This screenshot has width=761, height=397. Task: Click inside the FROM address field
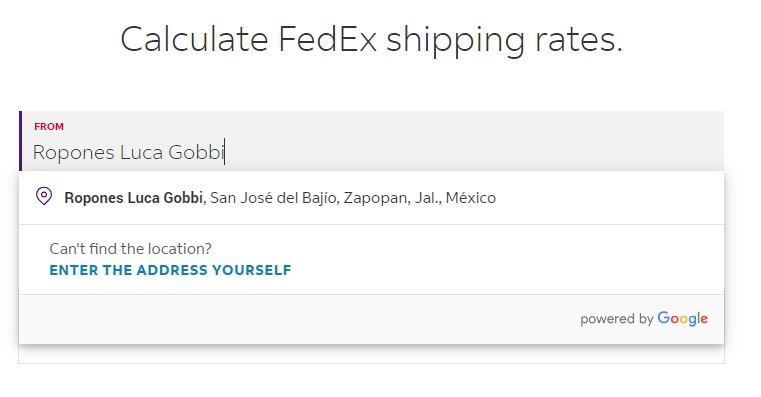[371, 141]
